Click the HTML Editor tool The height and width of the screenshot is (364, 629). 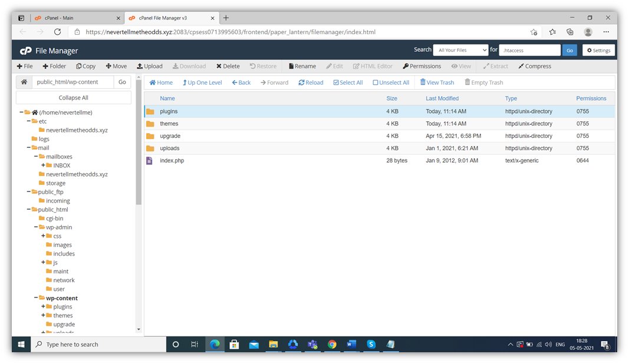pyautogui.click(x=373, y=66)
